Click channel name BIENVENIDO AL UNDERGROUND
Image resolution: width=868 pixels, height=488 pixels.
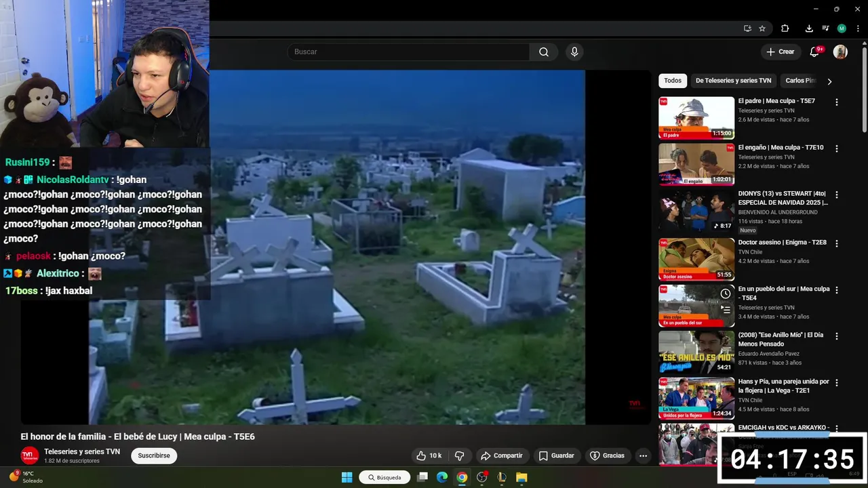778,212
